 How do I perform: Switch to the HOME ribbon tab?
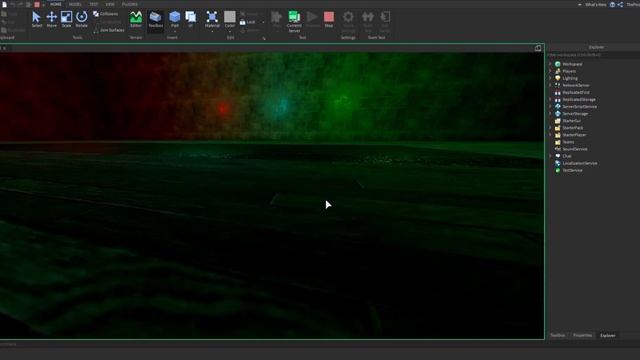click(56, 4)
